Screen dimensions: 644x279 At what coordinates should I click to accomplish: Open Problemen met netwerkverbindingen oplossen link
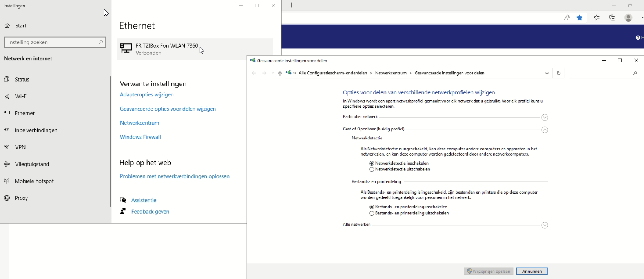pos(175,176)
